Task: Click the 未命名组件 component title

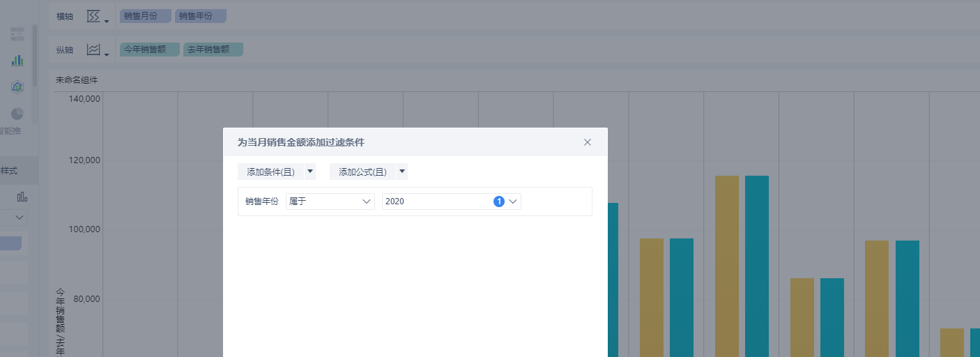Action: coord(77,80)
